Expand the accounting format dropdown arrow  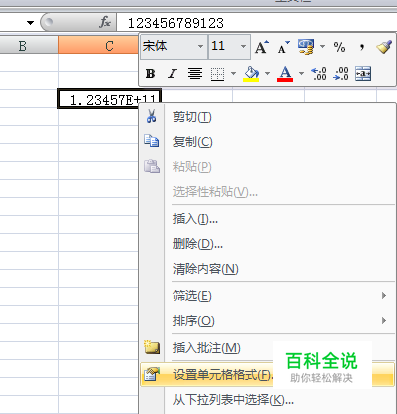322,46
